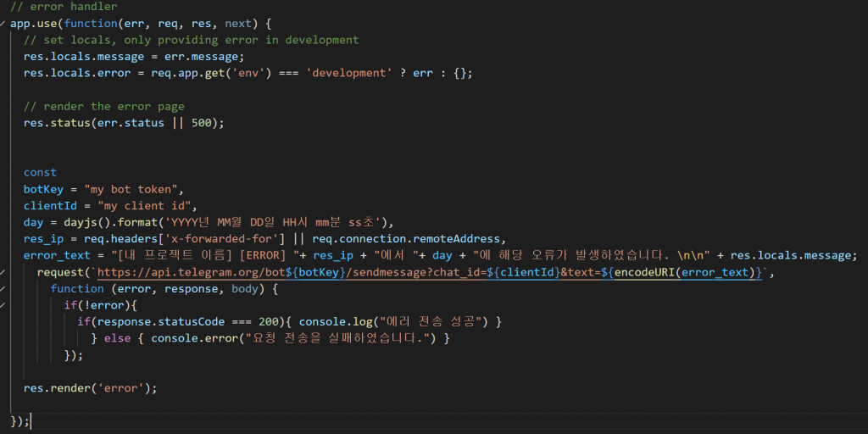Screen dimensions: 868x434
Task: Click the 'next' parameter in app.use
Action: 238,24
